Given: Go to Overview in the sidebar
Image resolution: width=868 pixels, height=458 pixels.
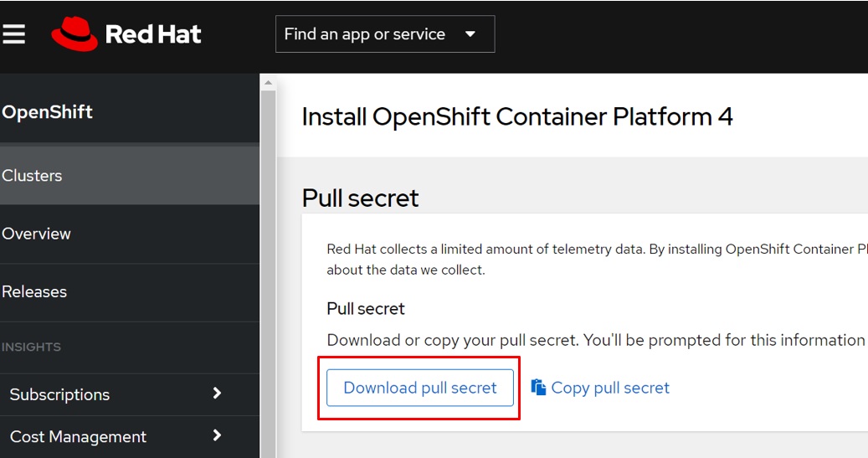Looking at the screenshot, I should click(37, 234).
